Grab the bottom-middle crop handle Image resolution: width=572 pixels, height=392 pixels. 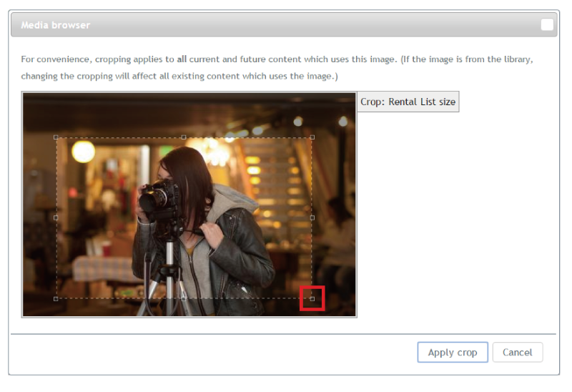(x=184, y=298)
